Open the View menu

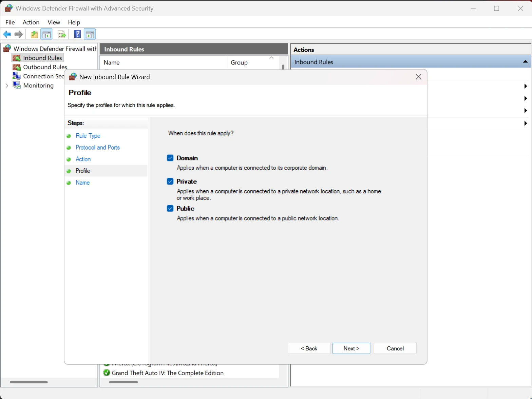[x=54, y=22]
